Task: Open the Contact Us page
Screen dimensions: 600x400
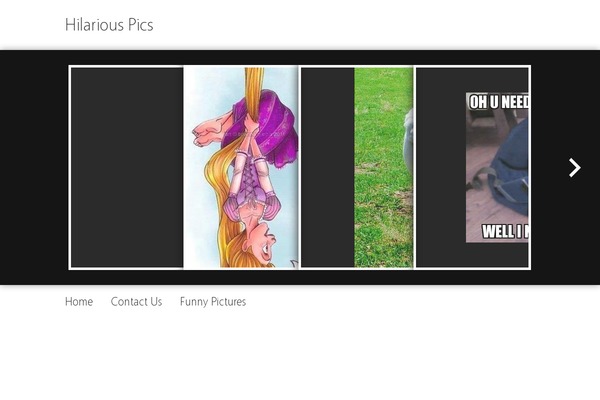Action: coord(136,302)
